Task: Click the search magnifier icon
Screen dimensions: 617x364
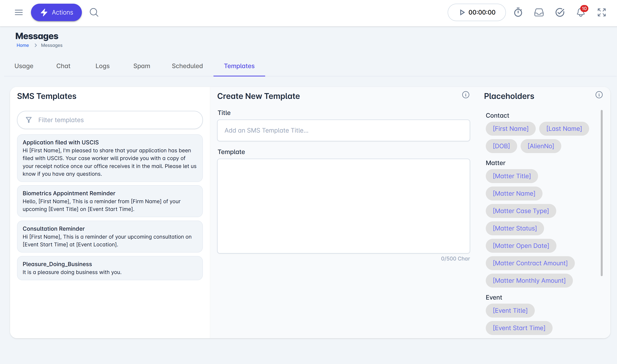Action: tap(94, 12)
